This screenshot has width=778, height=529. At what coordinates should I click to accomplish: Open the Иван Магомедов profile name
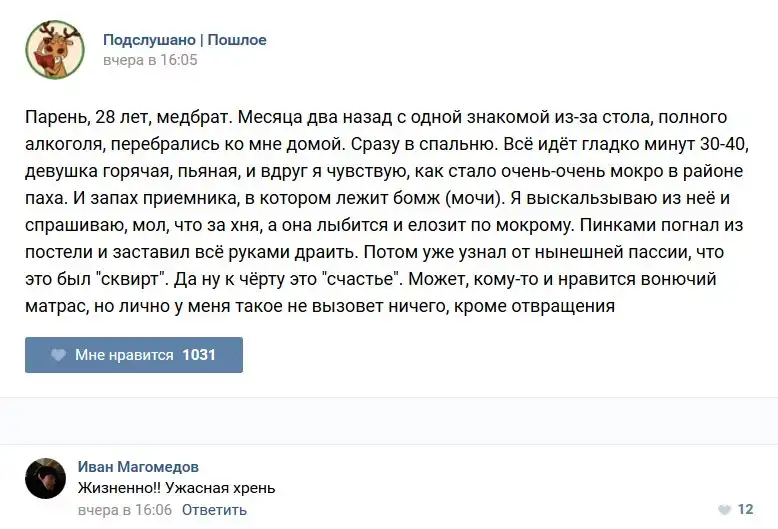[138, 467]
